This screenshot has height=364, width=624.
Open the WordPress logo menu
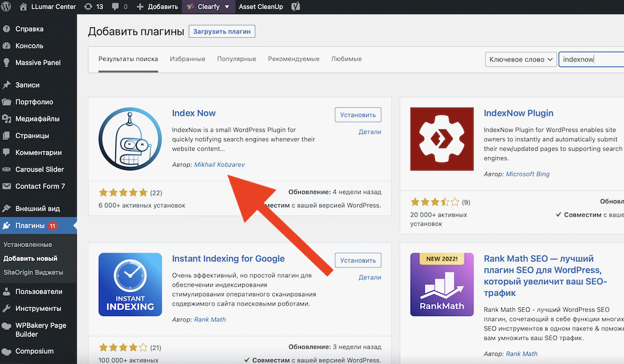pyautogui.click(x=6, y=6)
